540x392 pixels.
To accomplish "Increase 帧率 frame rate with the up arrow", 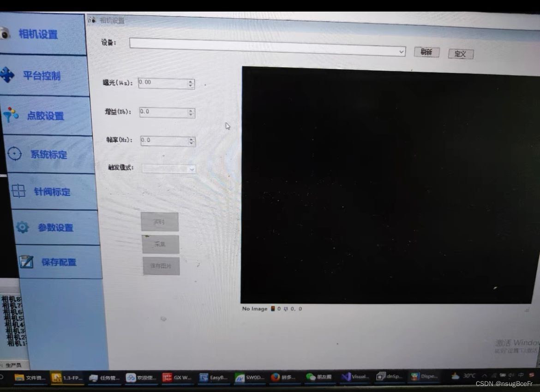I will (x=192, y=139).
